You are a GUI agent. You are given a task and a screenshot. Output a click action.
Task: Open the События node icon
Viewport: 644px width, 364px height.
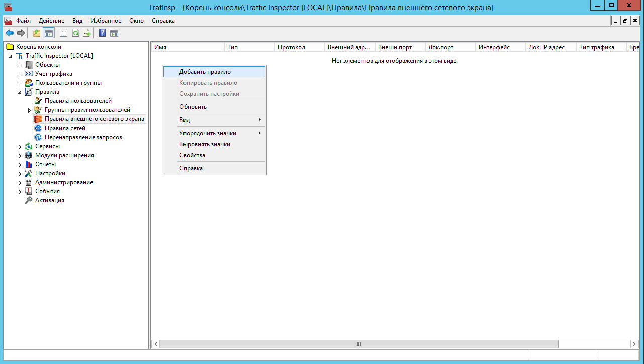coord(29,191)
